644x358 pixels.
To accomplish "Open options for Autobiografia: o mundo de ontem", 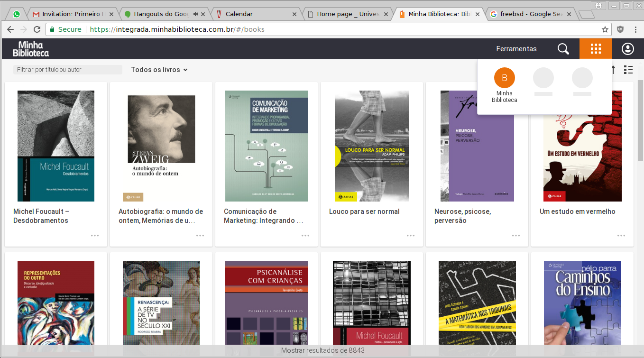I will tap(200, 235).
